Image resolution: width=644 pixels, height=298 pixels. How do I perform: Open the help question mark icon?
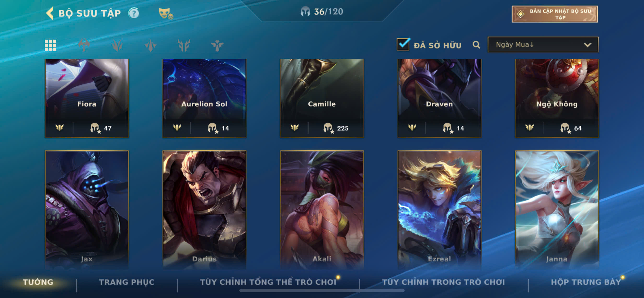tap(134, 13)
